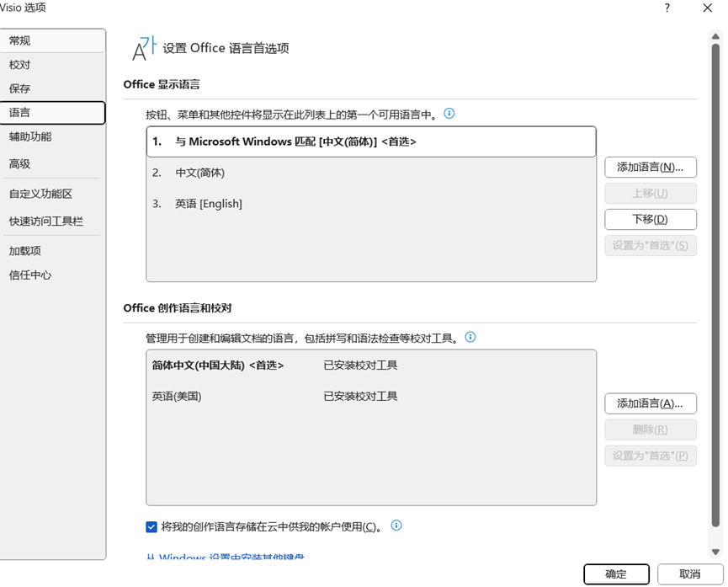This screenshot has width=728, height=587.
Task: Click 添加语言(A) authoring language button
Action: pos(650,403)
